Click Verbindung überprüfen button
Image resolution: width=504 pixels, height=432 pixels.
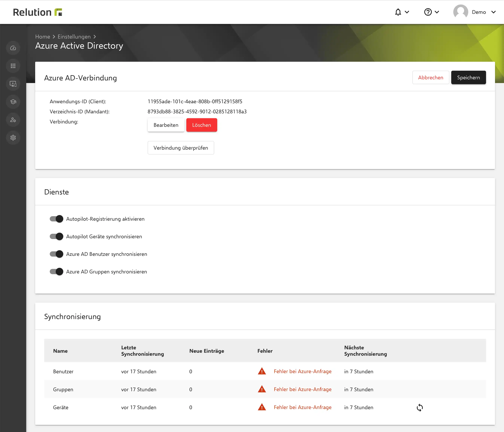(x=181, y=148)
